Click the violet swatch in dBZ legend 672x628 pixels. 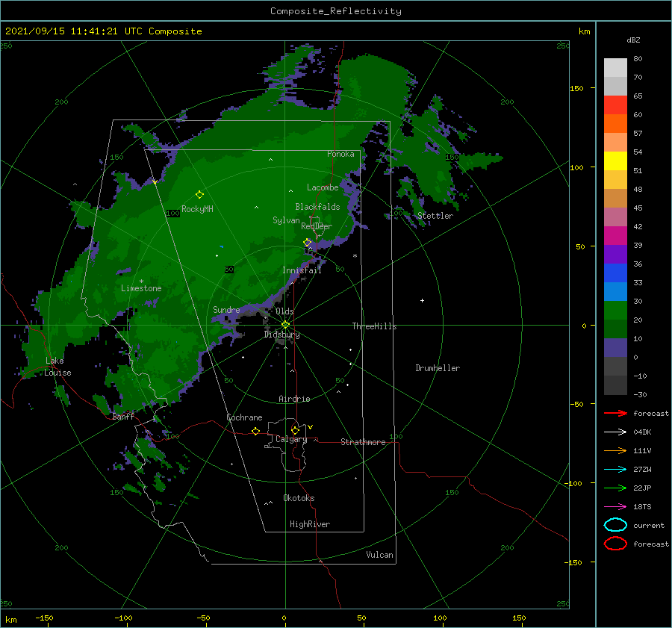pos(615,254)
